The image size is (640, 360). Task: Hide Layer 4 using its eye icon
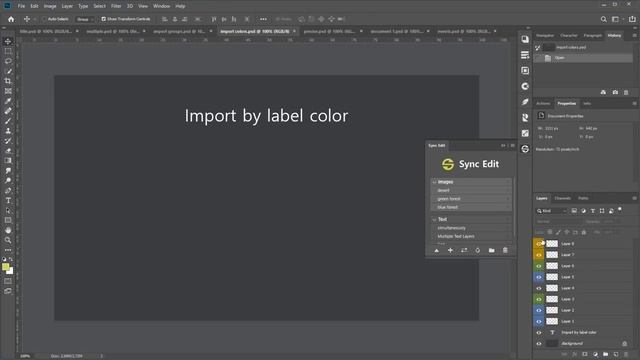539,288
